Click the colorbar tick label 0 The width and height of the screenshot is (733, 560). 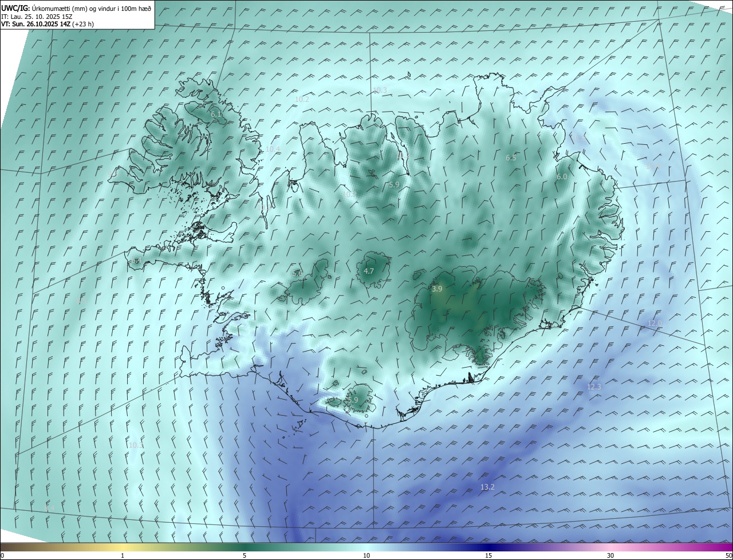(x=2, y=556)
